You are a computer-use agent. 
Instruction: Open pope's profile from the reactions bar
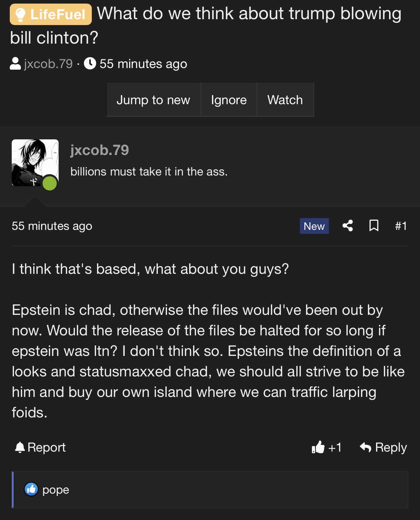click(56, 490)
